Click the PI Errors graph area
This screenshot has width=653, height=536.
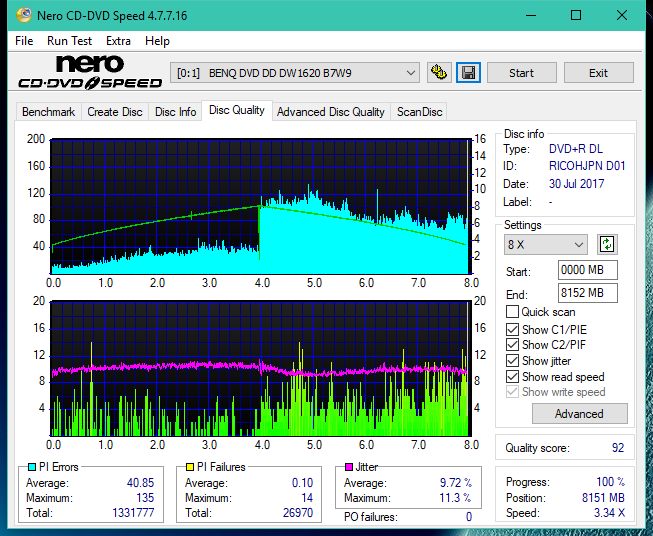pos(261,206)
